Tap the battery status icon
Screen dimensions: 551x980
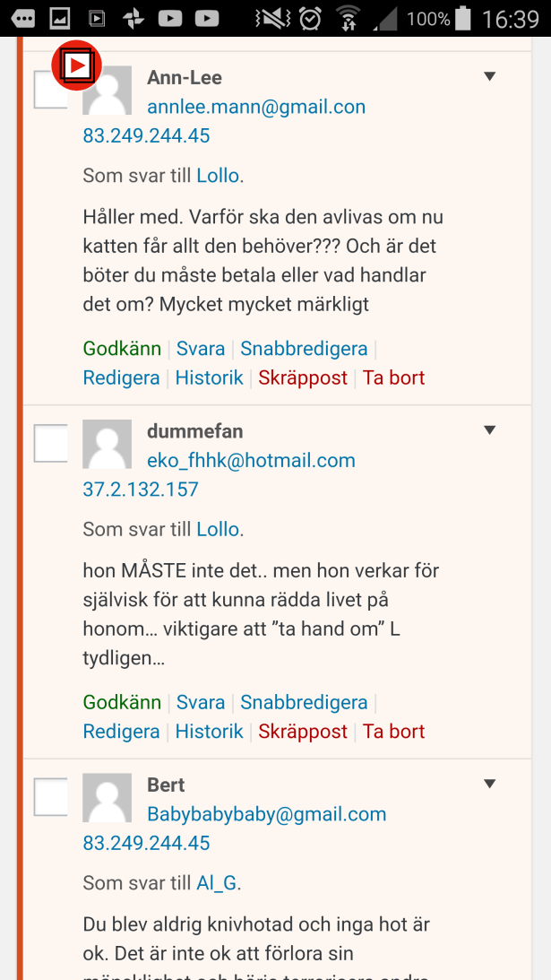[x=463, y=18]
